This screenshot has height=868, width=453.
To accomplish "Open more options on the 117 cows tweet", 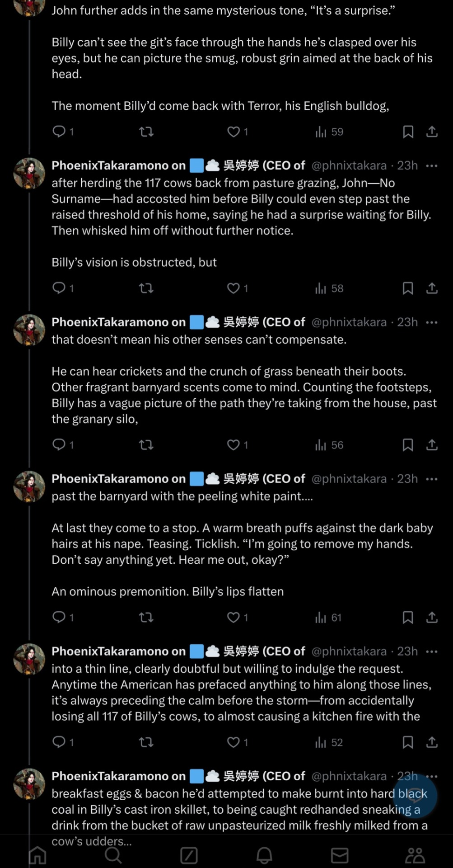I will click(432, 166).
